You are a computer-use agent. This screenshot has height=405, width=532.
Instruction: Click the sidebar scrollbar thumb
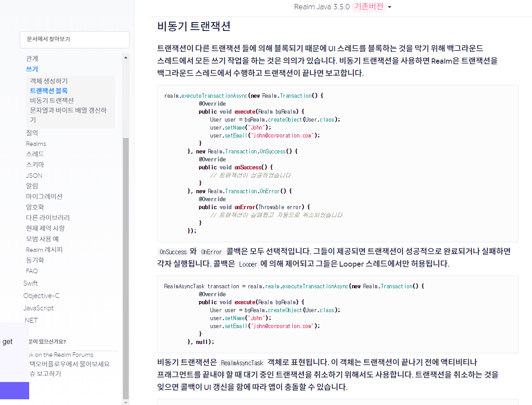point(126,267)
